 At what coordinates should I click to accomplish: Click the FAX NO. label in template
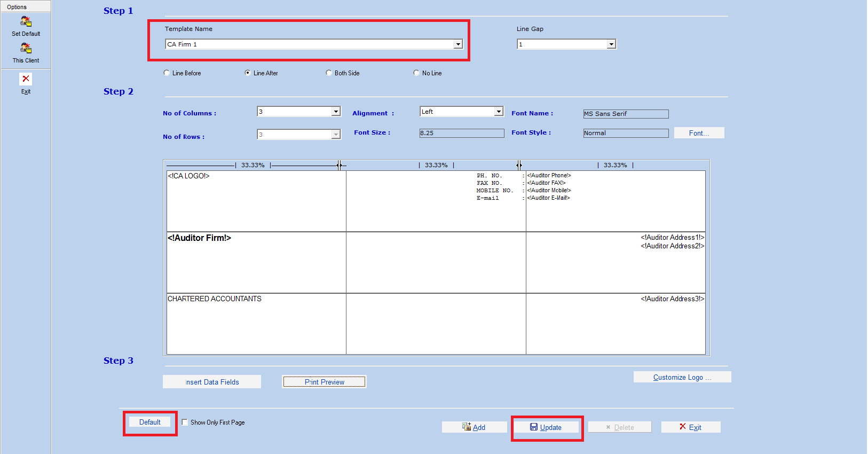tap(490, 183)
